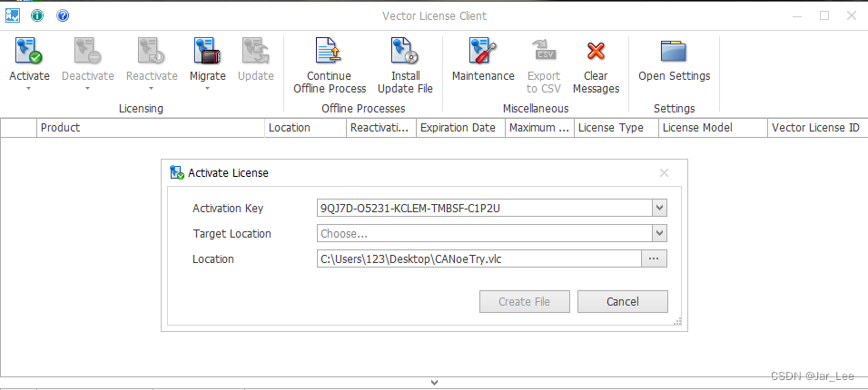Expand the Reactivate dropdown arrow
This screenshot has width=868, height=390.
click(151, 89)
